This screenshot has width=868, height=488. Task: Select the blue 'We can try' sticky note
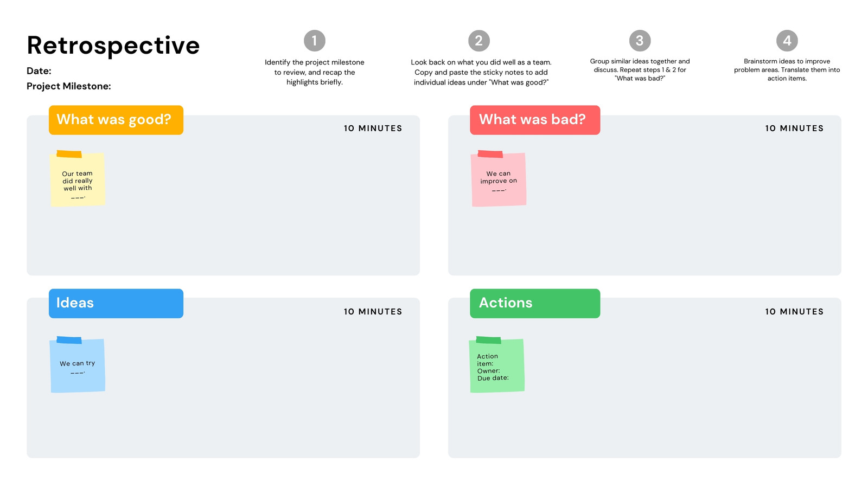[78, 364]
